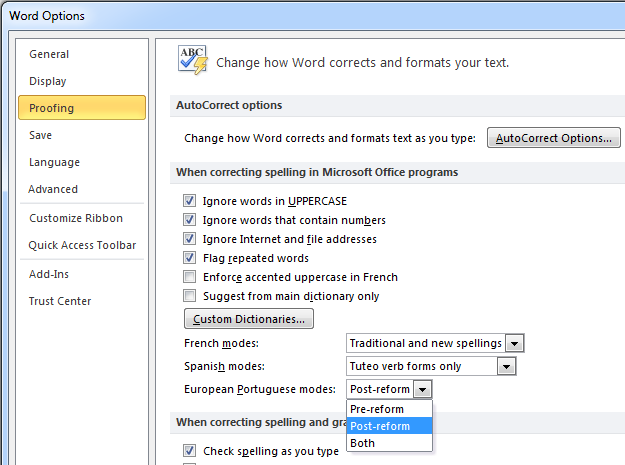Open the Add-Ins category
625x465 pixels.
tap(49, 274)
